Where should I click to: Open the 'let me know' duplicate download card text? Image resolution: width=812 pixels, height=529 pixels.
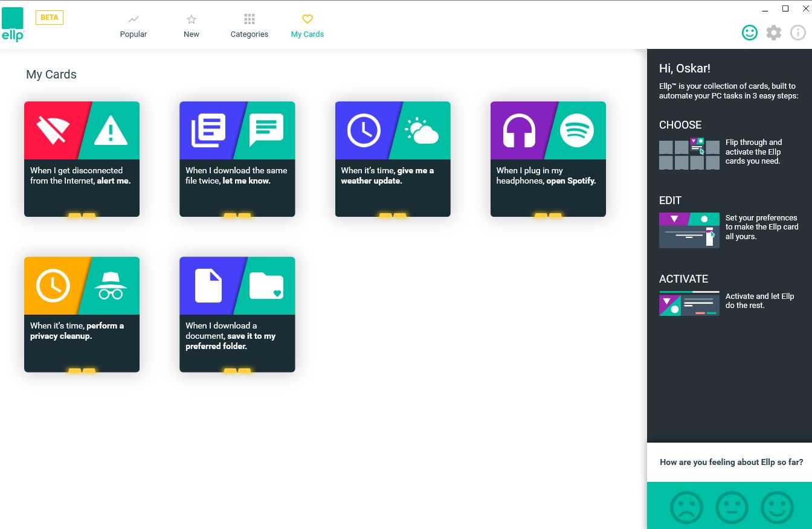click(x=236, y=176)
